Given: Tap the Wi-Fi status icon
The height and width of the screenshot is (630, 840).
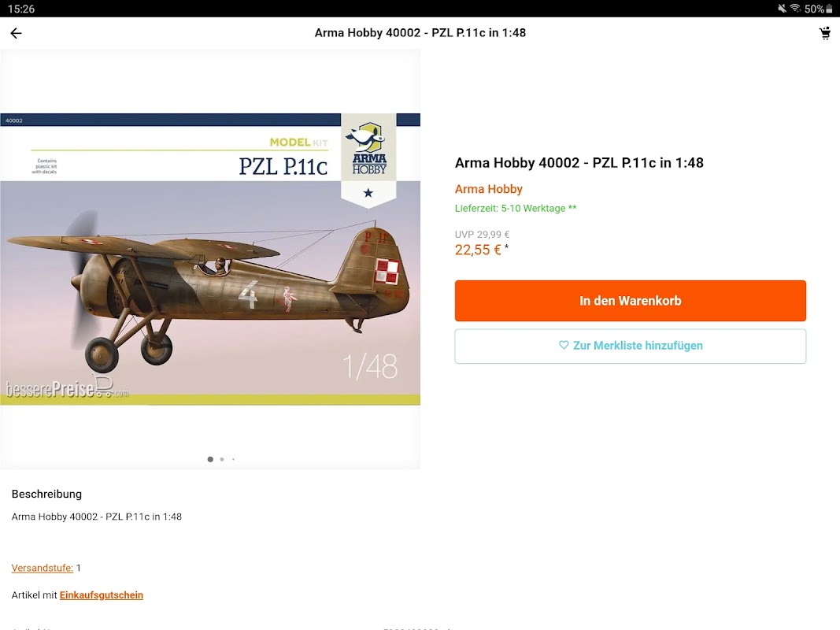Looking at the screenshot, I should (795, 9).
